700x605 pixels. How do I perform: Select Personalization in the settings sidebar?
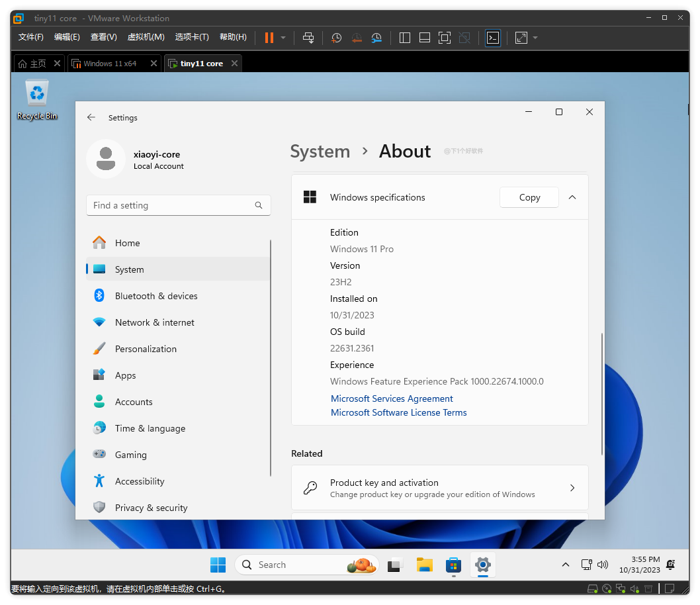[146, 349]
